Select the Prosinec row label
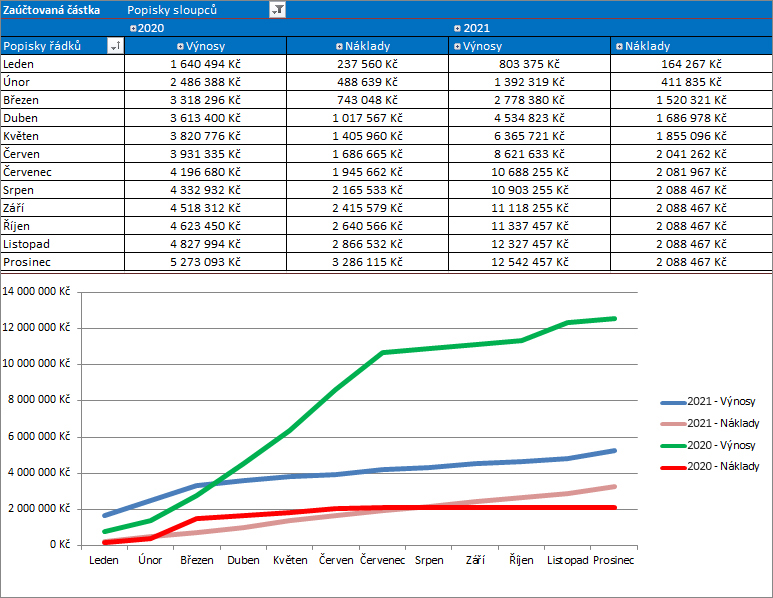 click(62, 262)
